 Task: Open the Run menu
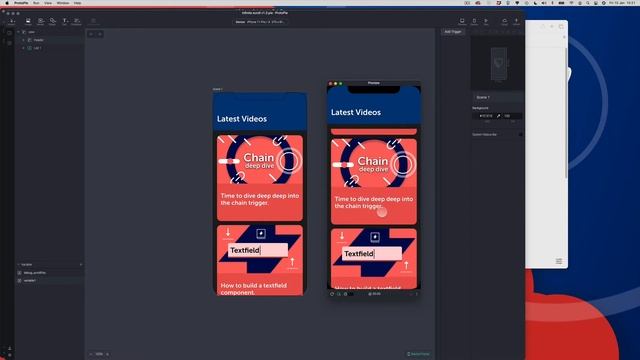coord(36,3)
